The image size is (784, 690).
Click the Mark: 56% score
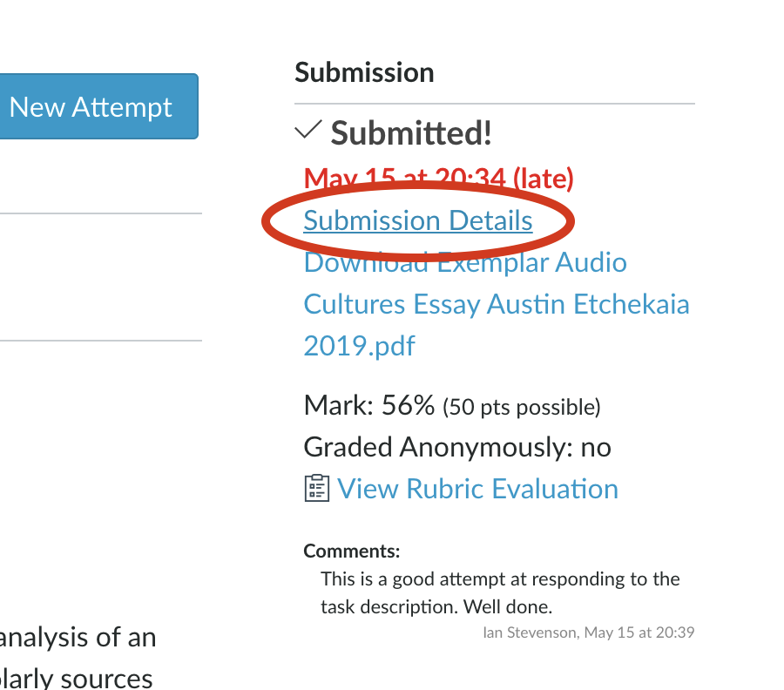pyautogui.click(x=368, y=405)
